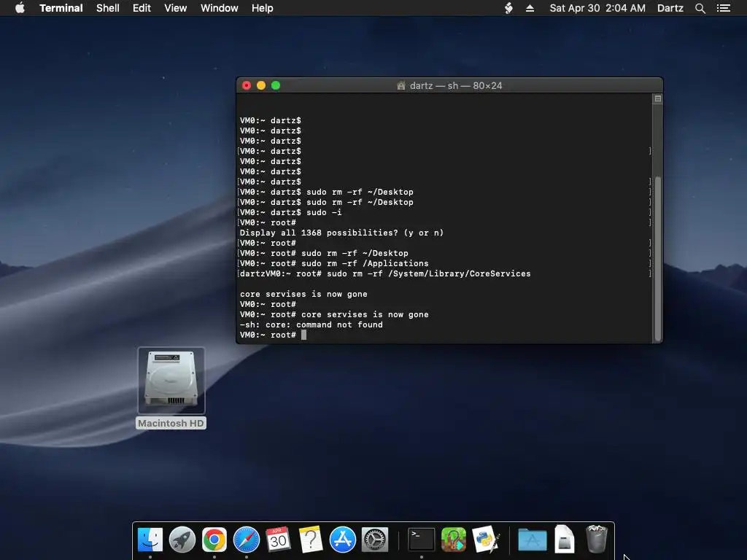This screenshot has width=747, height=560.
Task: Click the status icon left of eject
Action: (x=508, y=8)
